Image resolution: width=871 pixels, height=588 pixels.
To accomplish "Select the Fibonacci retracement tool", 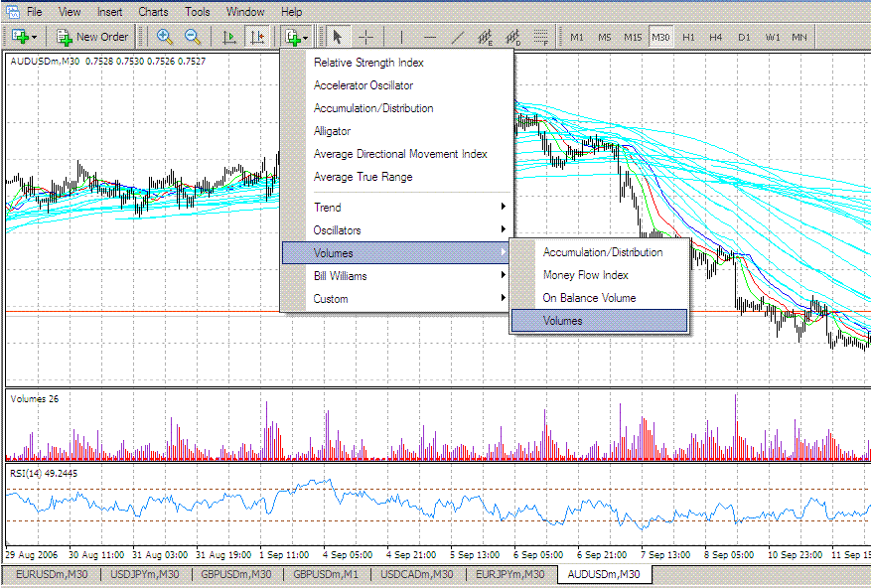I will [541, 37].
